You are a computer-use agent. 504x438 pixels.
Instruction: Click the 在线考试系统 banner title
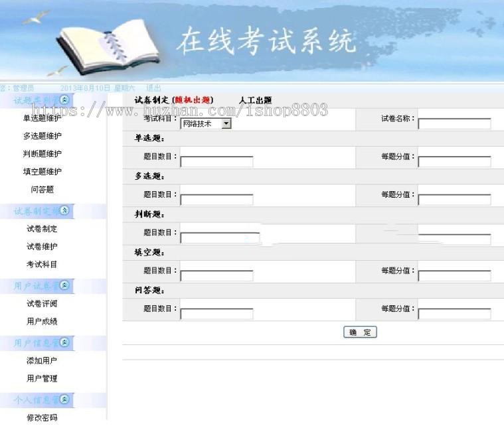pos(266,40)
